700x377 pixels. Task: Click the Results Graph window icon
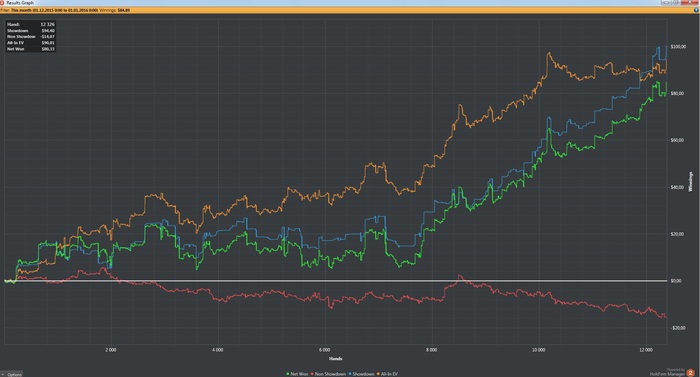point(2,3)
